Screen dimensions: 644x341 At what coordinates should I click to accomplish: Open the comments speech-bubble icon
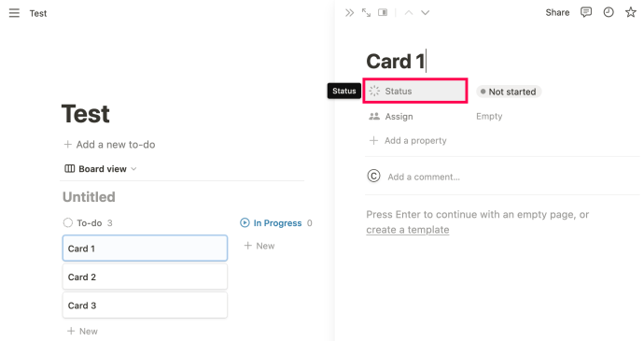[586, 12]
